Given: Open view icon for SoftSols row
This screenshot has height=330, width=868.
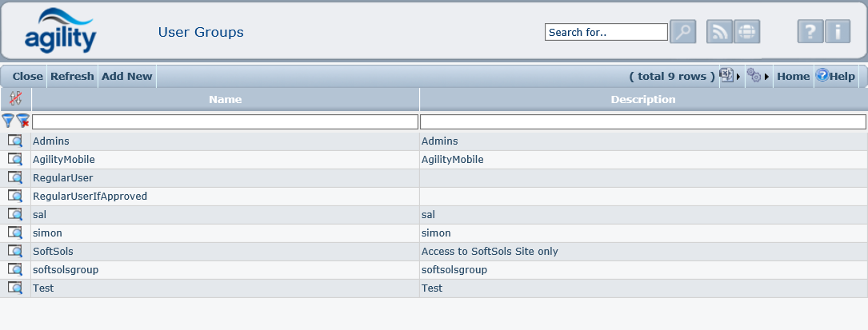Looking at the screenshot, I should click(x=15, y=251).
